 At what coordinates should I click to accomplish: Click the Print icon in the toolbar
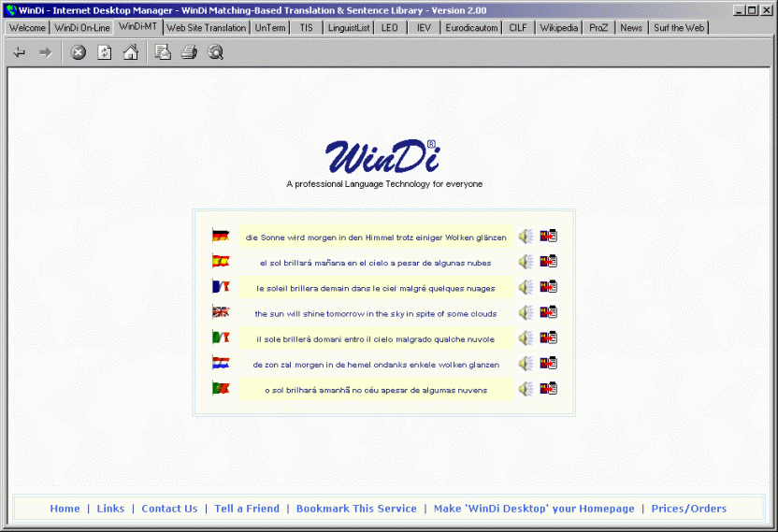click(189, 52)
